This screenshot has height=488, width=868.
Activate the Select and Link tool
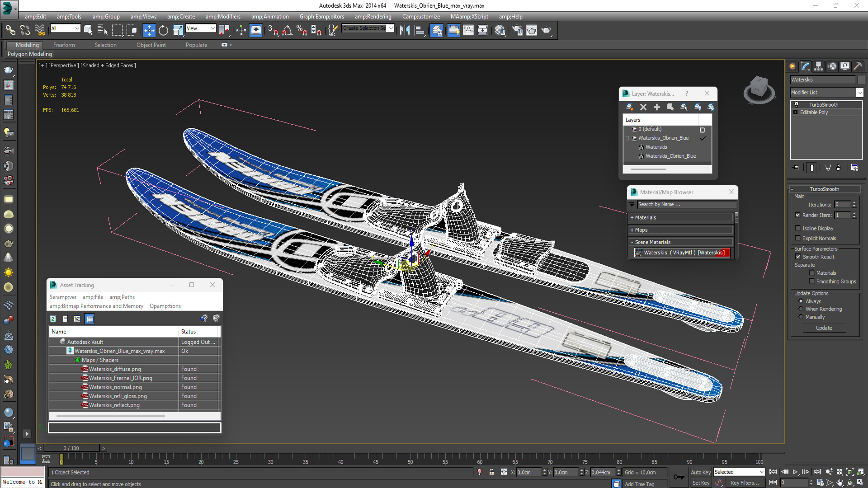click(x=10, y=30)
